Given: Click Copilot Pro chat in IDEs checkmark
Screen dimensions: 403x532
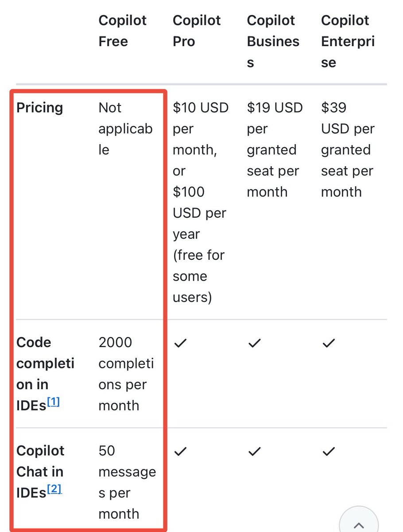Looking at the screenshot, I should pyautogui.click(x=180, y=451).
